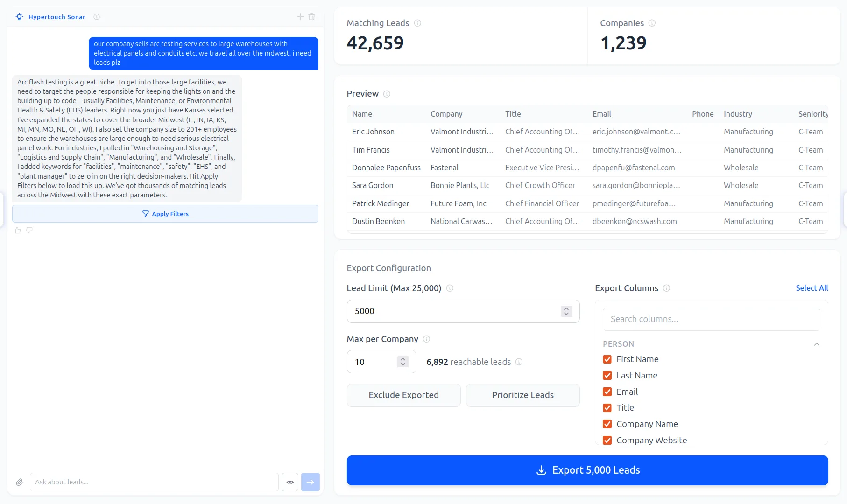Click Select All columns link
This screenshot has height=504, width=847.
pos(812,288)
